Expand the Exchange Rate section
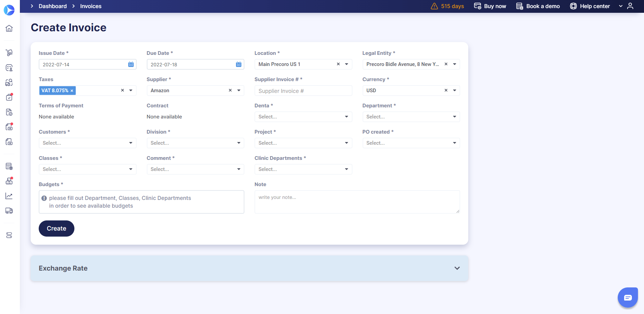 (249, 268)
